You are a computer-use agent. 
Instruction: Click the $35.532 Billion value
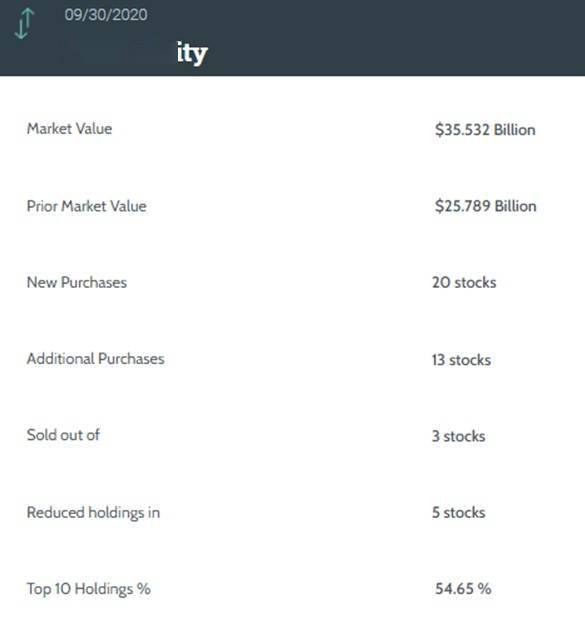point(485,129)
